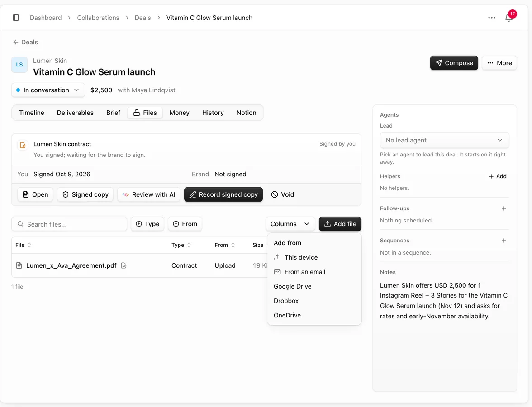Select the Files tab
Viewport: 532px width, 407px height.
click(x=145, y=113)
